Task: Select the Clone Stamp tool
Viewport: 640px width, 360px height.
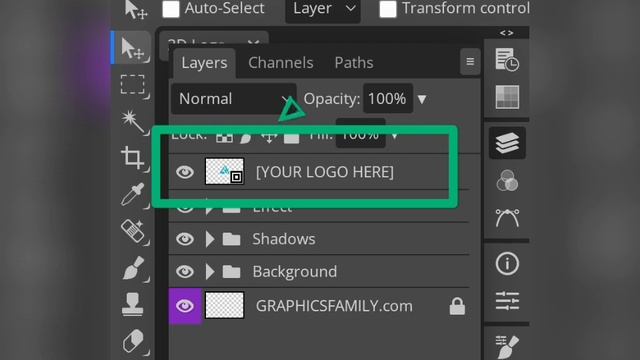Action: [x=133, y=304]
